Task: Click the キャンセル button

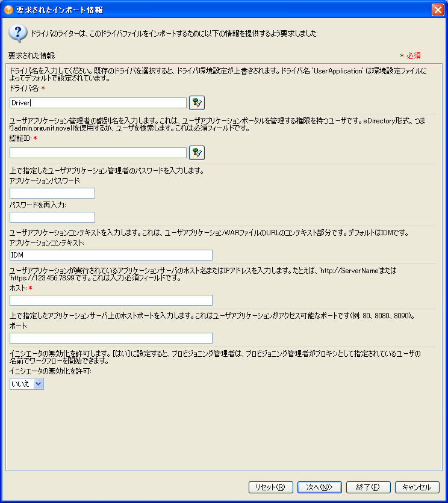Action: [417, 487]
